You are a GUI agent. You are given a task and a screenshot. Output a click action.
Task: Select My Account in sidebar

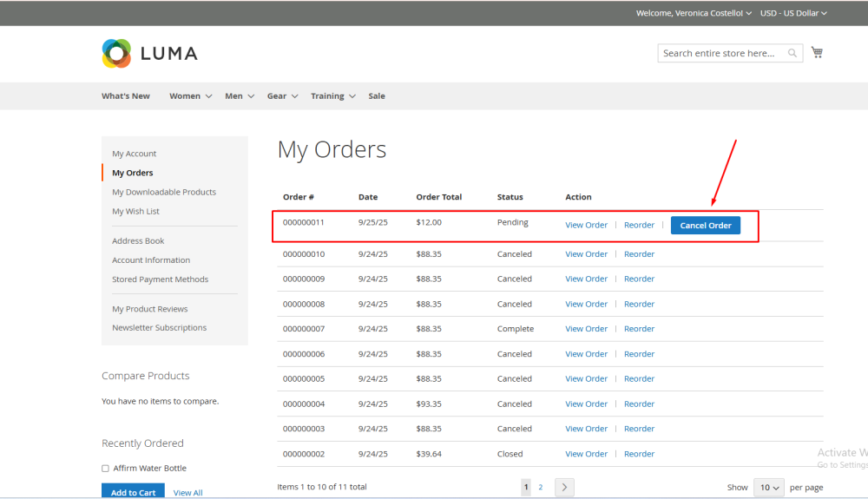[134, 154]
